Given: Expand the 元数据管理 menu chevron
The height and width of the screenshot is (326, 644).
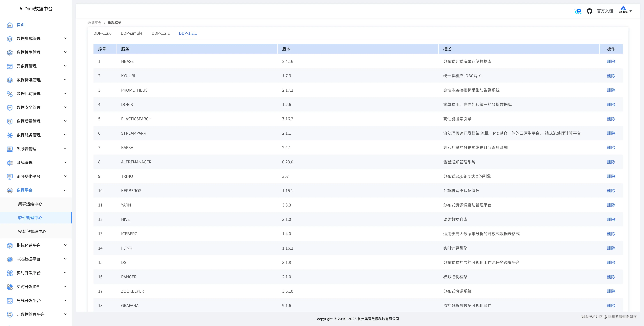Looking at the screenshot, I should pos(65,66).
